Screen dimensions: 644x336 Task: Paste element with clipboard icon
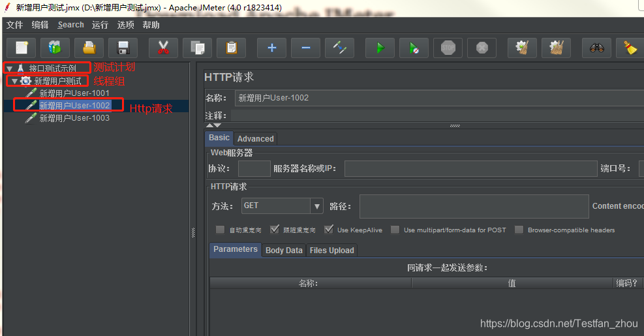click(231, 48)
